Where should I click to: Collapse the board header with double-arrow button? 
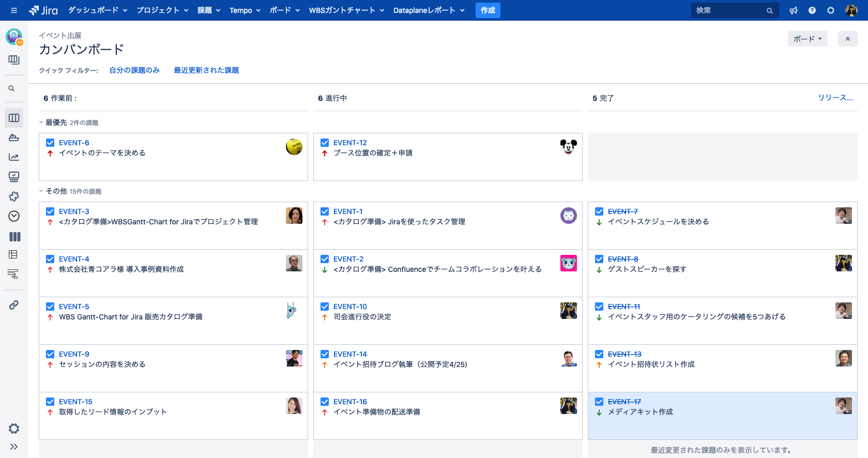tap(848, 39)
